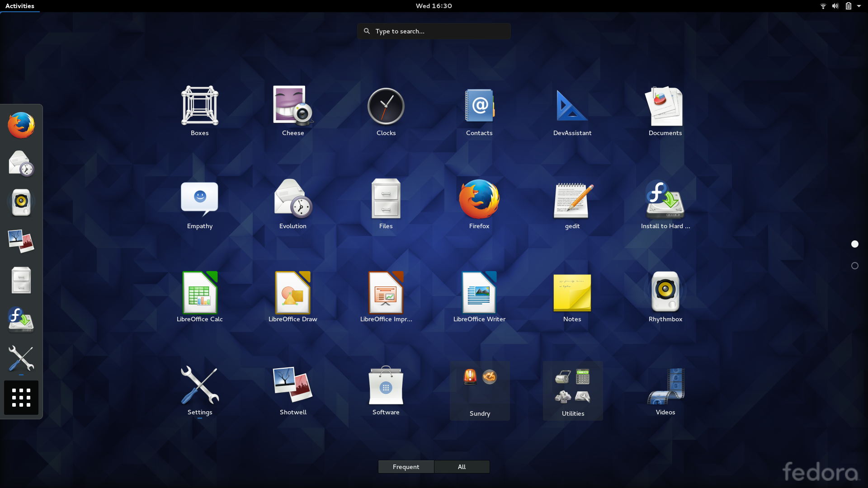Open Settings from the app grid

(199, 390)
